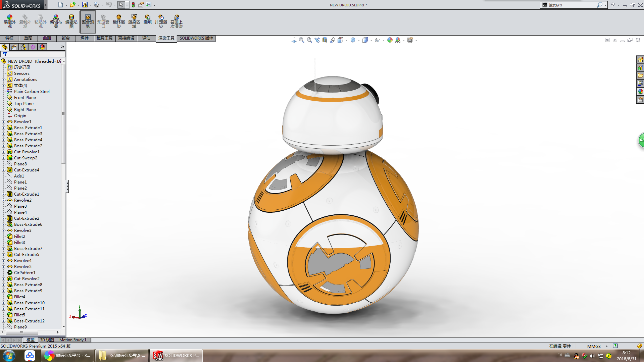644x362 pixels.
Task: Open the ConfigurationManager tab in feature panel
Action: pyautogui.click(x=23, y=47)
